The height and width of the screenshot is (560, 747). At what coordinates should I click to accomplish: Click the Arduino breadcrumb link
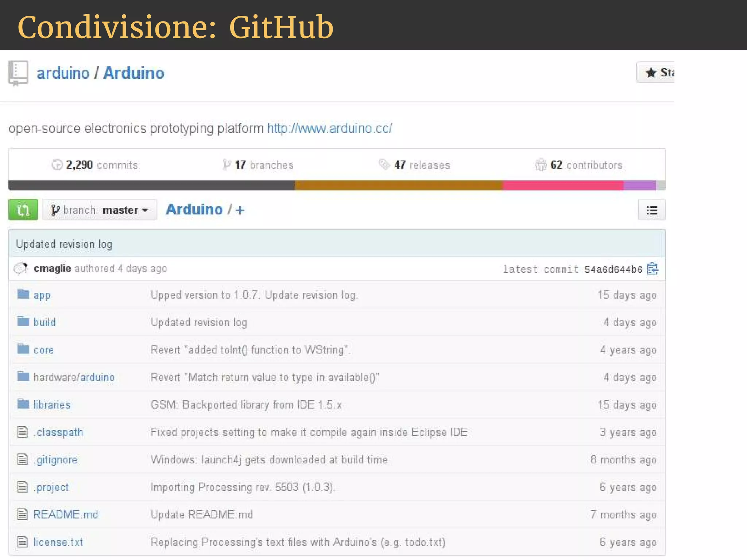click(194, 210)
